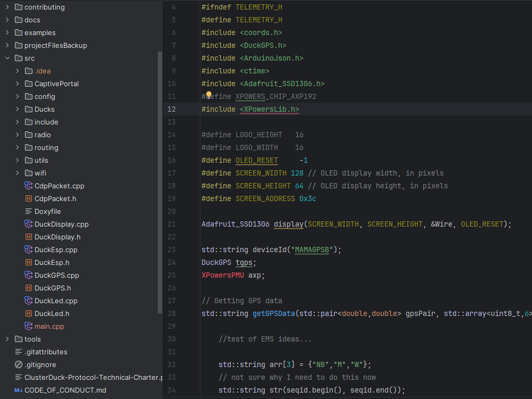Expand the routing folder arrow
Image resolution: width=532 pixels, height=399 pixels.
coord(18,147)
